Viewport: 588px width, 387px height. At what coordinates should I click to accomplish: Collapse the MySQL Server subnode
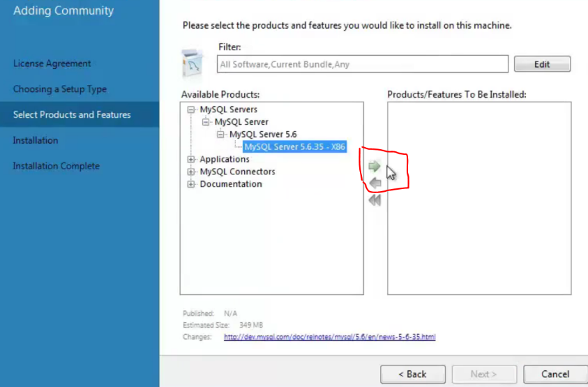point(206,122)
